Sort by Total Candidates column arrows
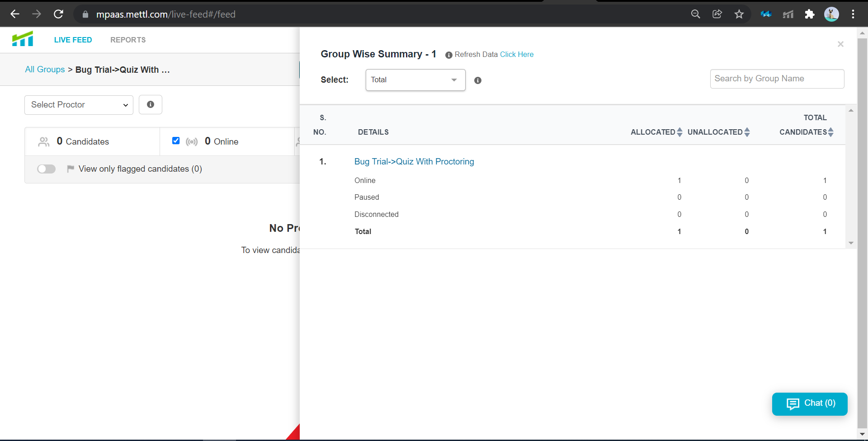This screenshot has width=868, height=441. 831,132
